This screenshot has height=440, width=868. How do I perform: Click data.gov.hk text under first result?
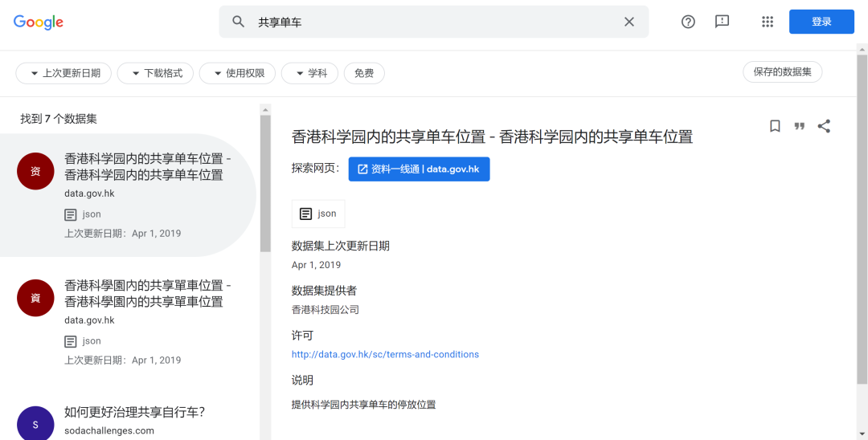(x=90, y=194)
